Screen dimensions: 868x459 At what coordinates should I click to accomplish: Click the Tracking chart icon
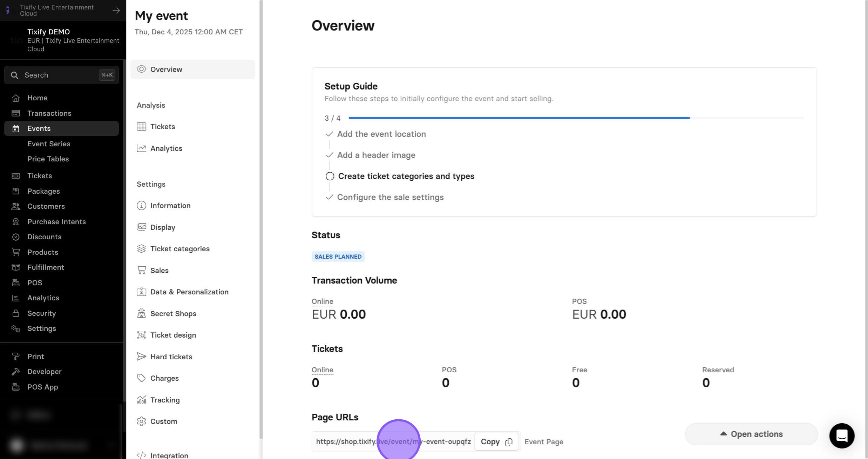pos(141,400)
